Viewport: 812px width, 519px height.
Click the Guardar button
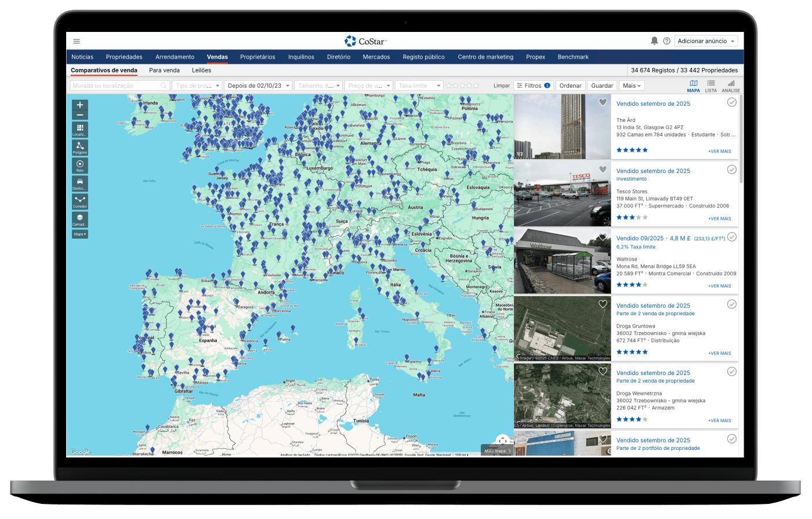602,86
